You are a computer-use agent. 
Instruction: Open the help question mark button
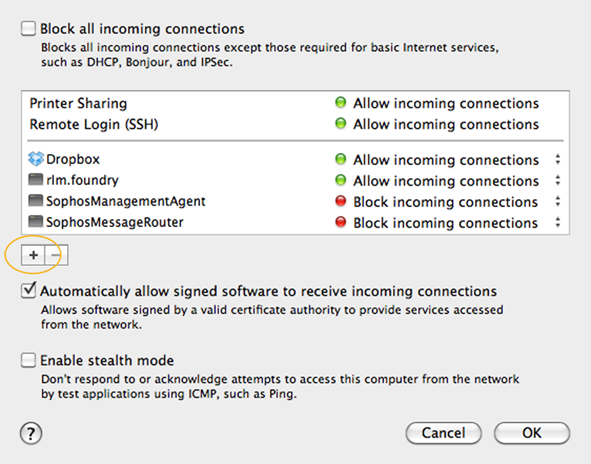pyautogui.click(x=31, y=433)
